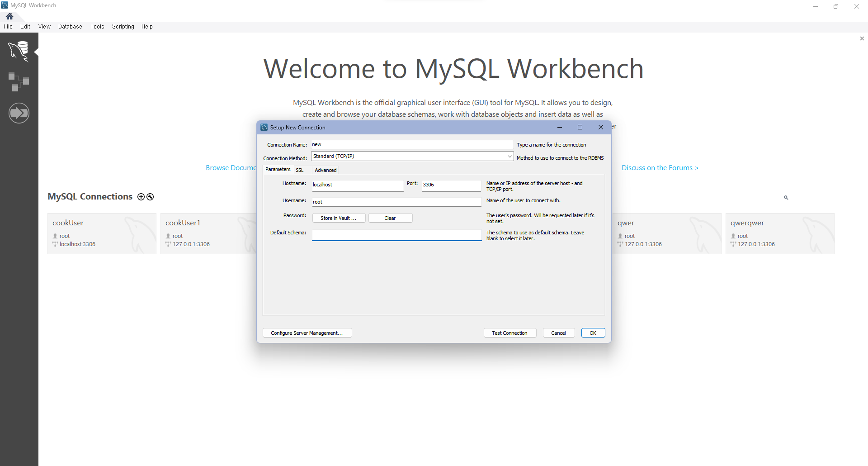
Task: Minimize the MySQL Workbench window
Action: [x=816, y=6]
